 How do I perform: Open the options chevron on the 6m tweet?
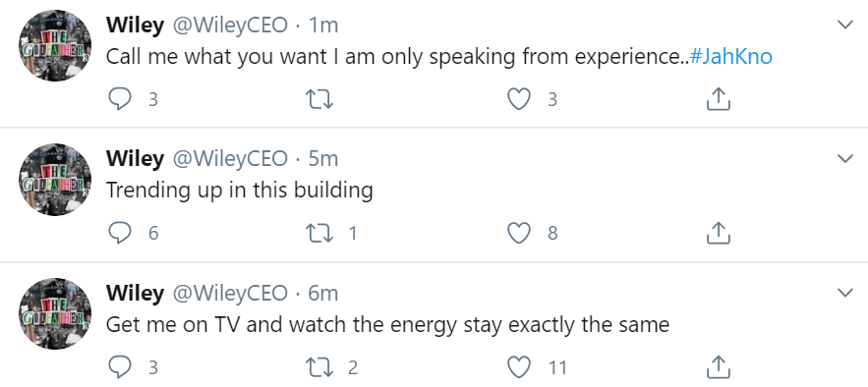tap(845, 293)
